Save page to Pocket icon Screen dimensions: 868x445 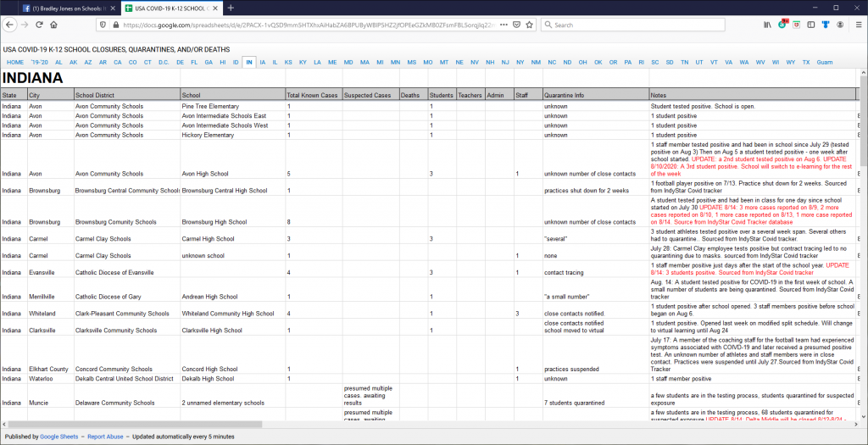pyautogui.click(x=516, y=25)
